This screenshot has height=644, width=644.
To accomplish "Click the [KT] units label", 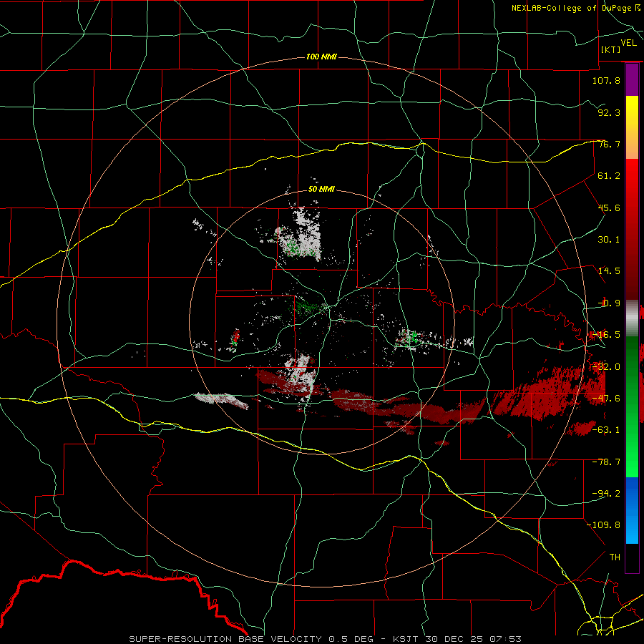I will tap(611, 49).
